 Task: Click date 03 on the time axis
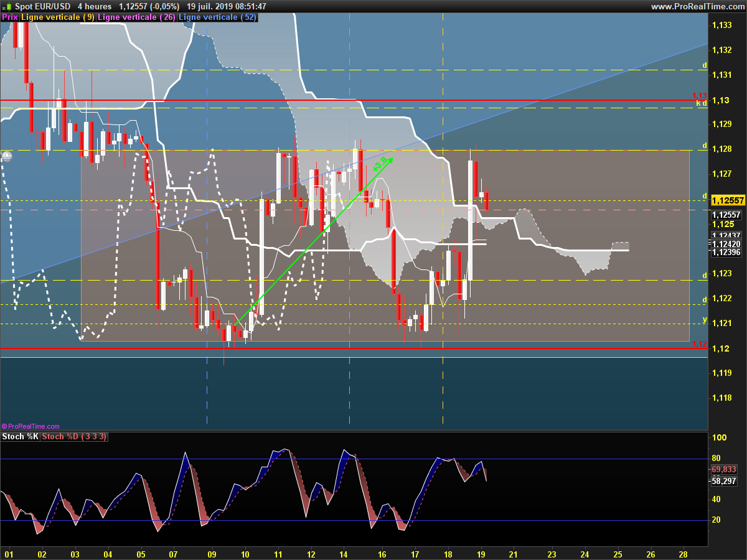coord(75,554)
